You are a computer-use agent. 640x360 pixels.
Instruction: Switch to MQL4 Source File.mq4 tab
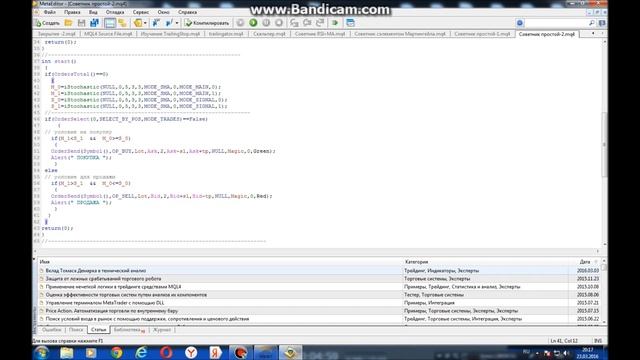(x=108, y=34)
